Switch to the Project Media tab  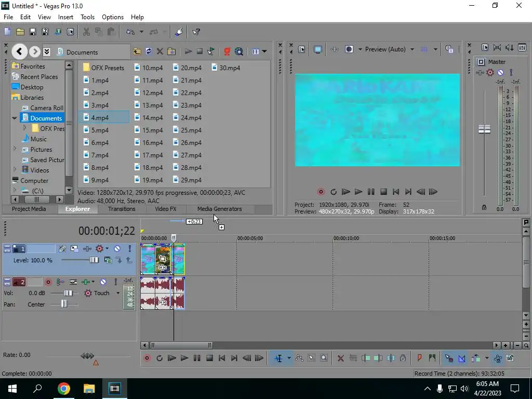[x=29, y=209]
